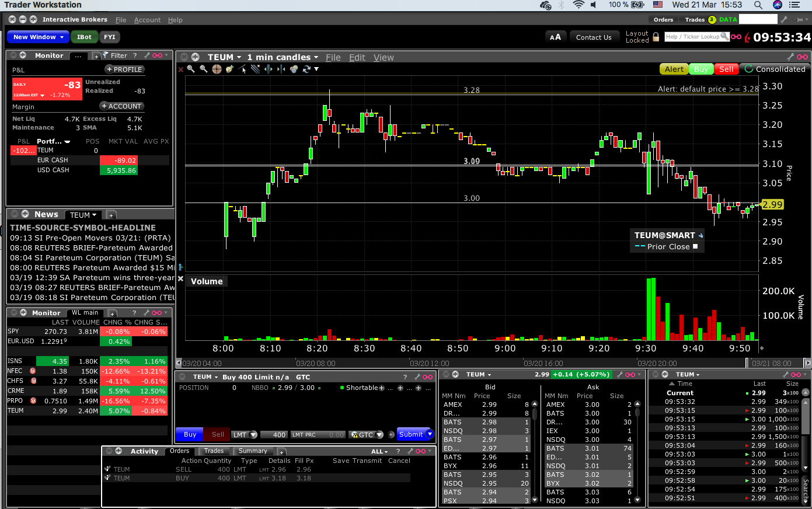Click the zoom-in magnifier in chart toolbar
This screenshot has height=509, width=812.
(x=191, y=69)
